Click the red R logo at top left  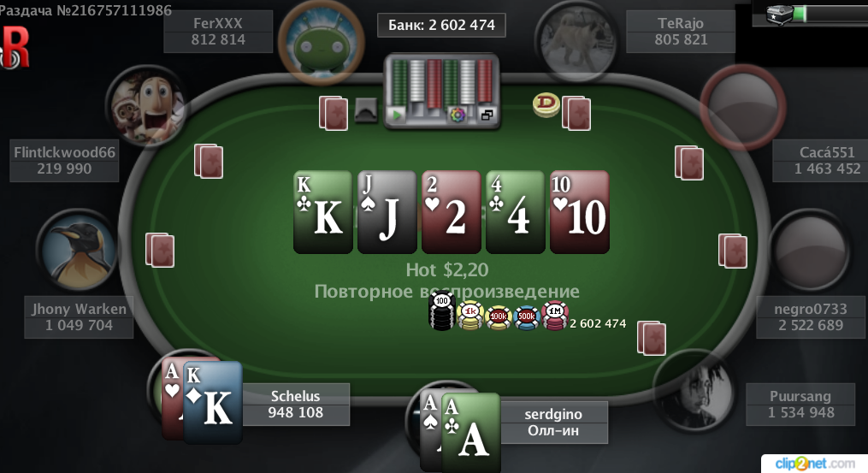15,49
